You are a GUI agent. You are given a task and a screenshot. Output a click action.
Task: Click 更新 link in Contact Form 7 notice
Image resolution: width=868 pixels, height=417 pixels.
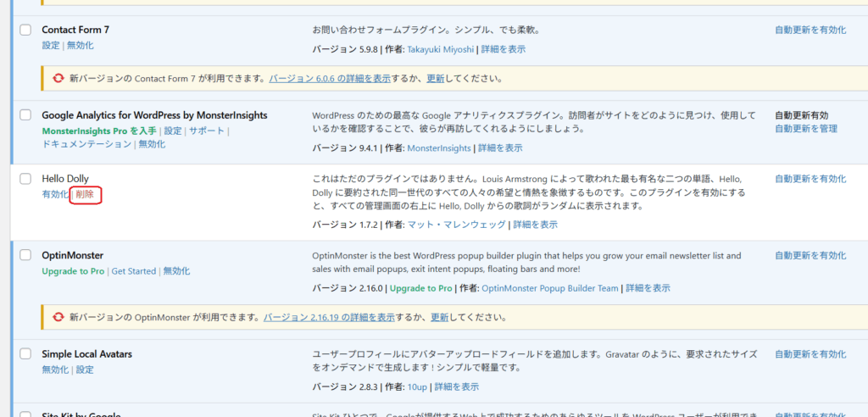(435, 79)
